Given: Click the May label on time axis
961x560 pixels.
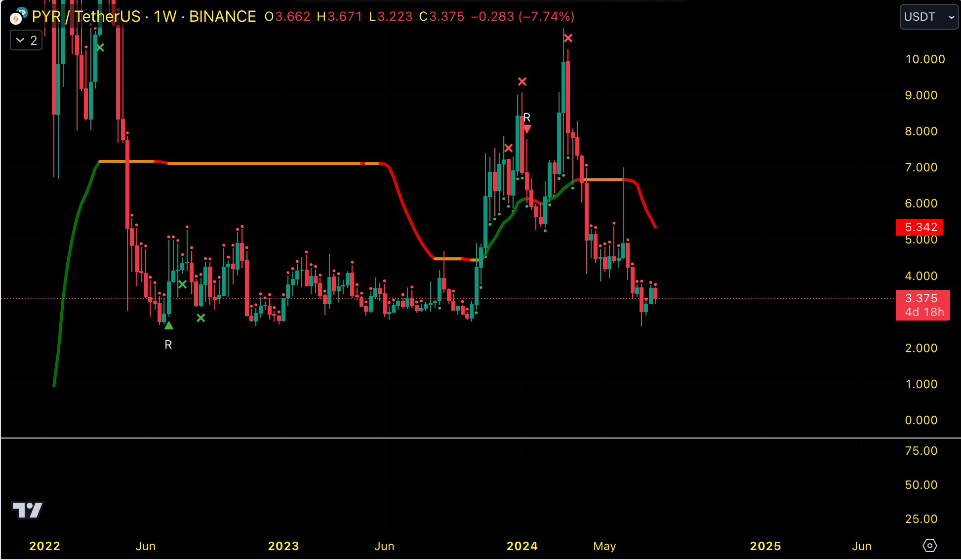Looking at the screenshot, I should point(604,546).
